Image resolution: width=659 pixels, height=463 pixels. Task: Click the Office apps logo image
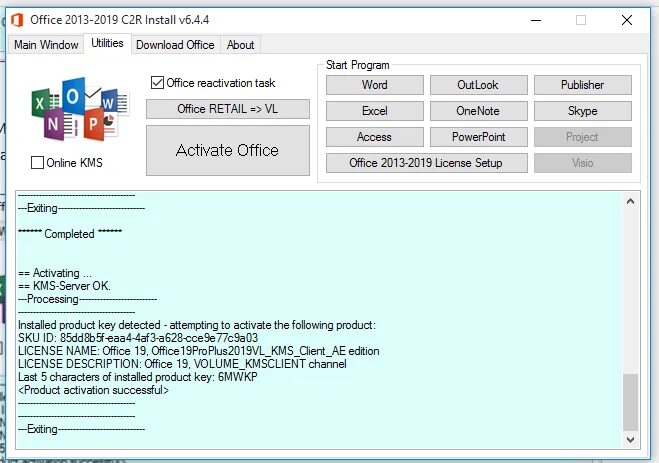coord(80,109)
